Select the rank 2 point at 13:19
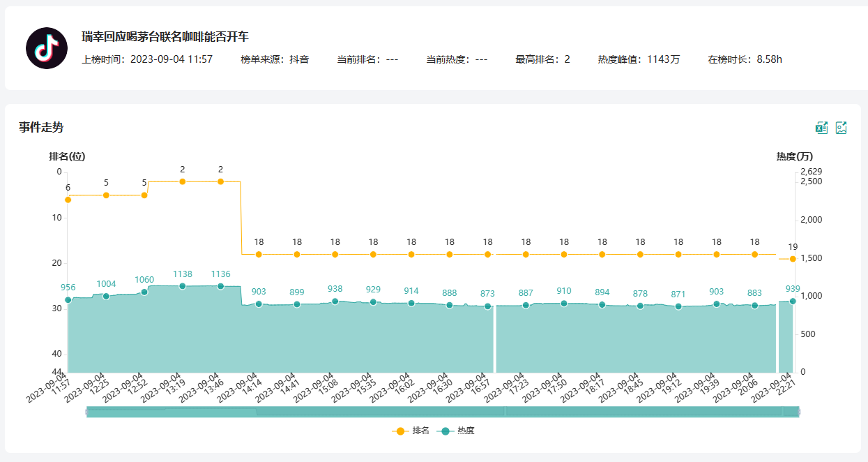The height and width of the screenshot is (462, 868). point(183,181)
